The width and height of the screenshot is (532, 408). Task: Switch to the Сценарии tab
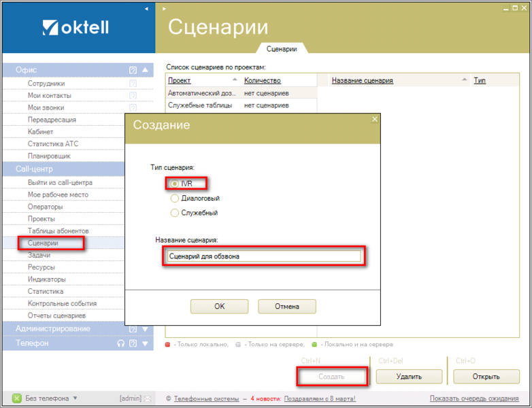coord(282,49)
